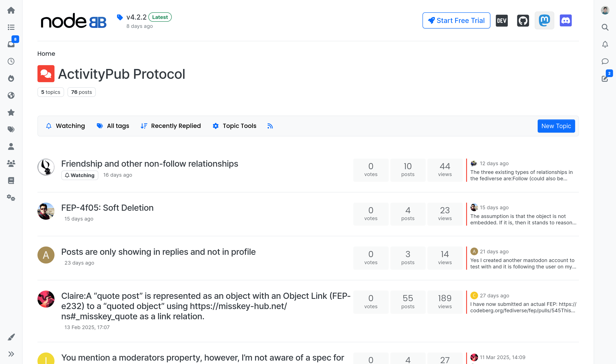
Task: Open the All tags dropdown
Action: pos(113,126)
